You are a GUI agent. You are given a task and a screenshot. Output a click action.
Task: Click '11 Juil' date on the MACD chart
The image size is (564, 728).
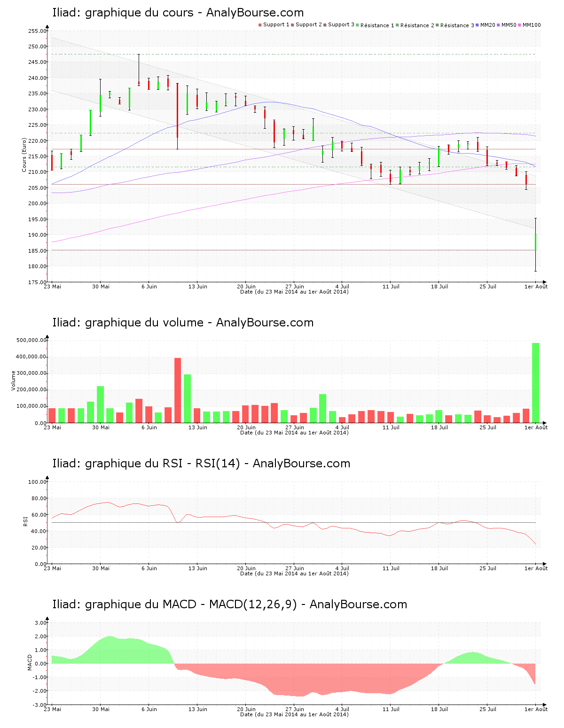coord(391,709)
